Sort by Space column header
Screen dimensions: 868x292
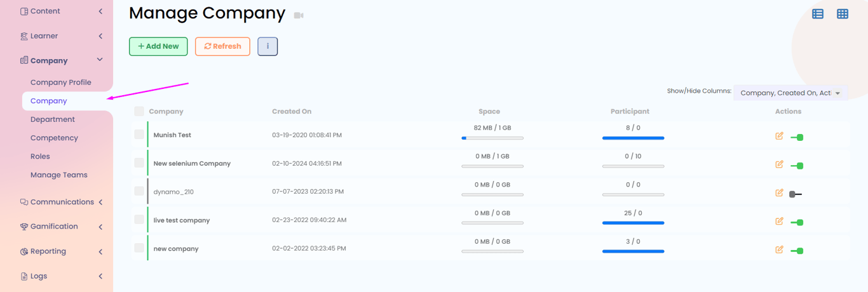pyautogui.click(x=489, y=111)
